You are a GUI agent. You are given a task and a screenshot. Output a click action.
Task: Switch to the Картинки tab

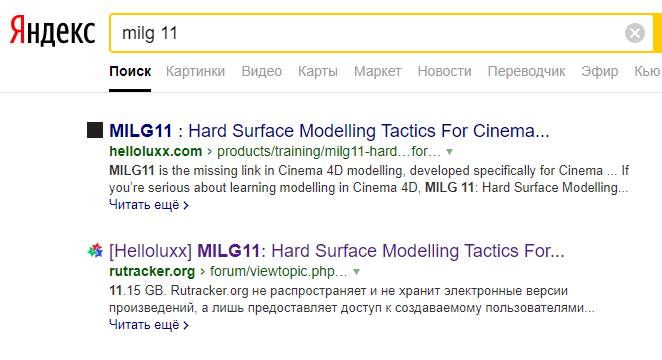[x=195, y=71]
